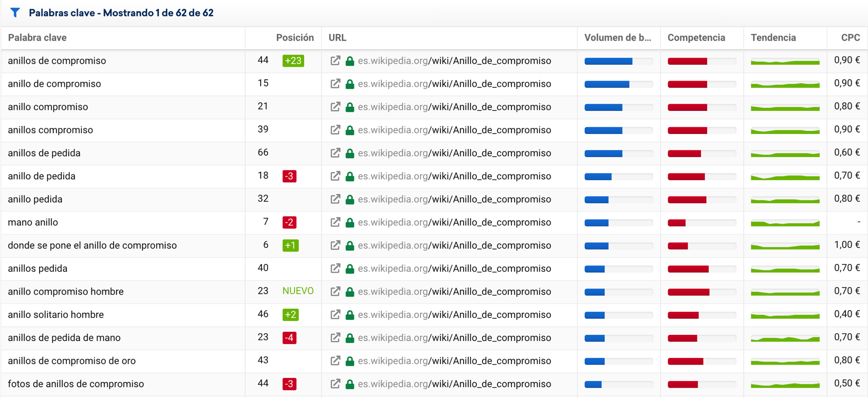The height and width of the screenshot is (398, 868).
Task: Select keyword 'anillos de pedida de mano'
Action: click(x=64, y=338)
